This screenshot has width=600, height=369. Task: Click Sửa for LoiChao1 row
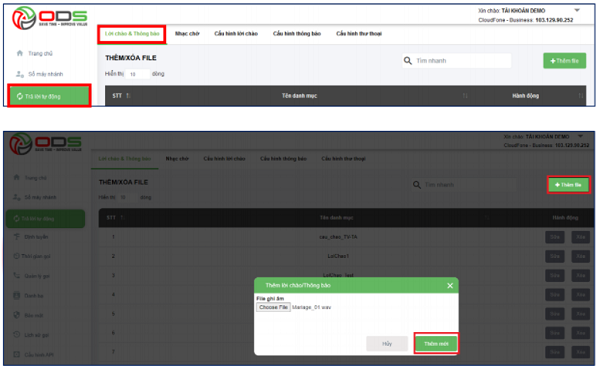tap(555, 256)
